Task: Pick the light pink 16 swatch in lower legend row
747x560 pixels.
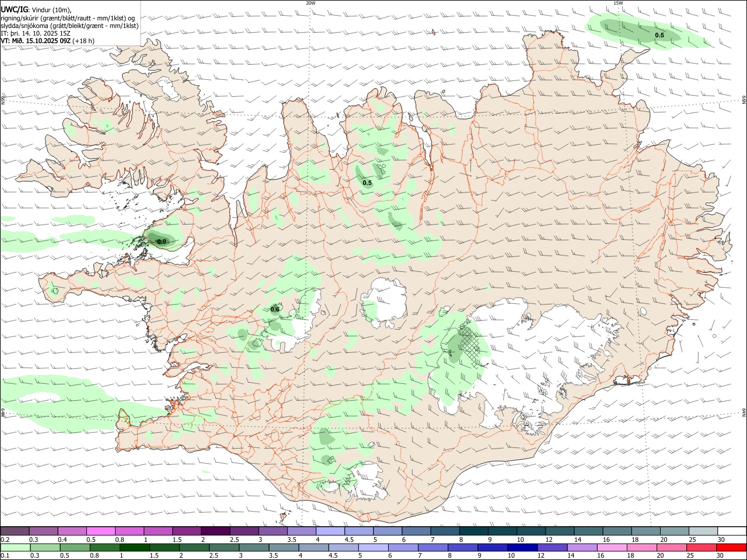Action: coord(612,548)
